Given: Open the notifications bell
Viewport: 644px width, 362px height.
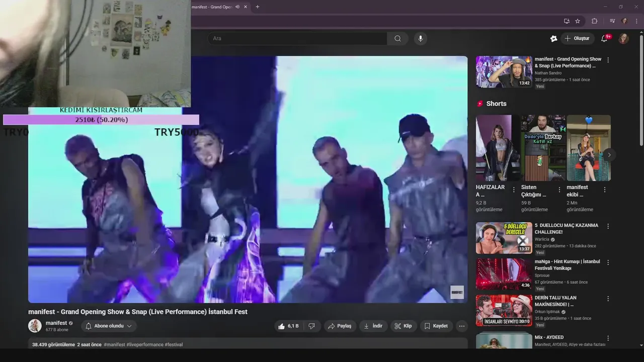Looking at the screenshot, I should [604, 38].
